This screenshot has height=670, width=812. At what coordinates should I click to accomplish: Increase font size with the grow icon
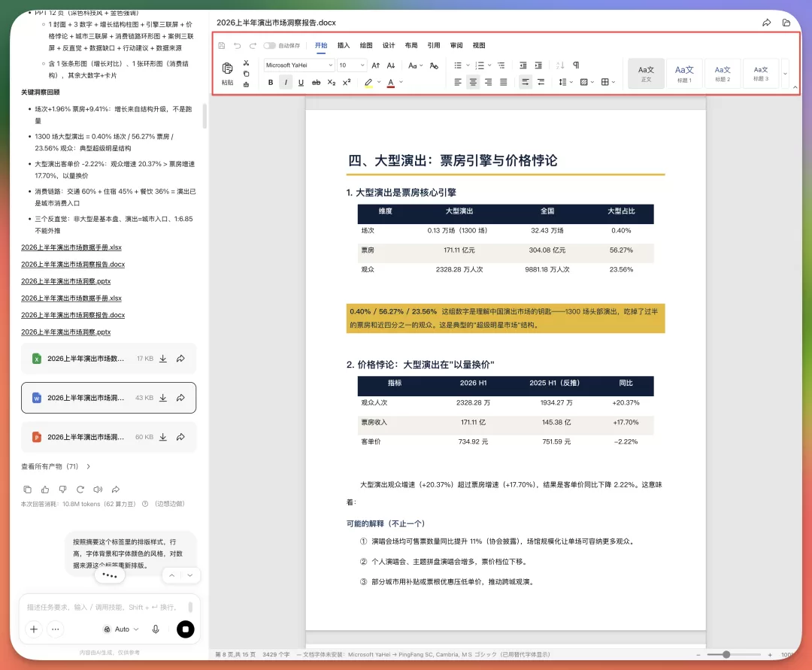click(x=376, y=65)
